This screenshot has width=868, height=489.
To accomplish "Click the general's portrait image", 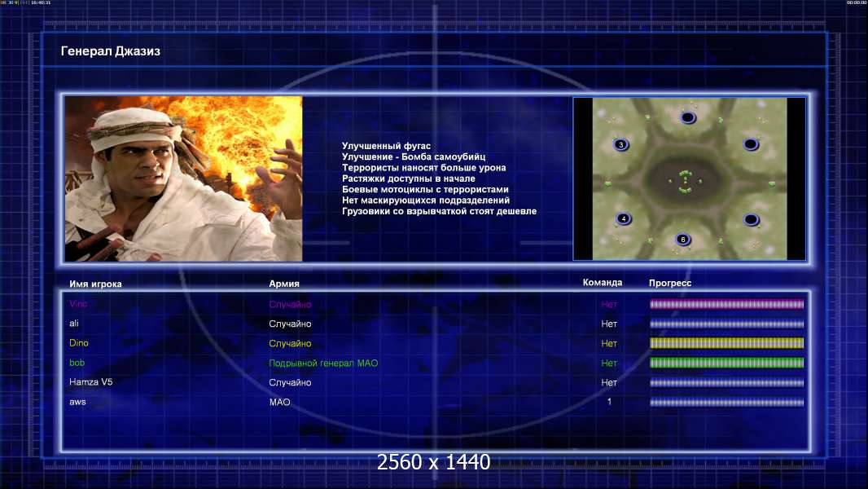I will pyautogui.click(x=184, y=178).
